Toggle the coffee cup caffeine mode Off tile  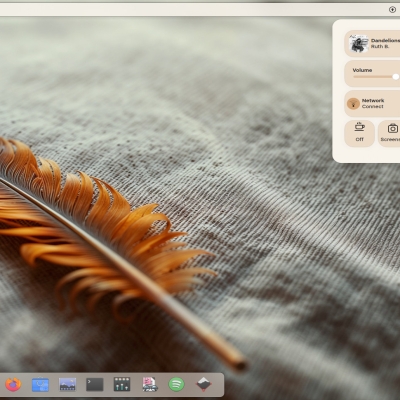coord(360,133)
